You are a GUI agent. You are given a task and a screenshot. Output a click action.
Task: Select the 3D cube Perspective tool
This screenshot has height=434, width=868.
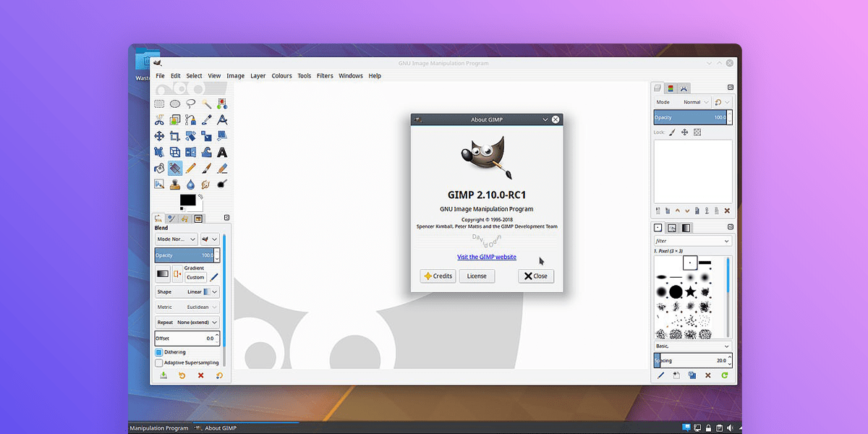[175, 152]
